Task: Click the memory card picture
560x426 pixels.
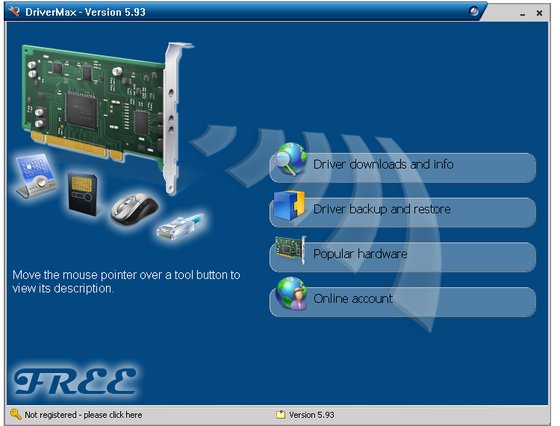Action: coord(82,195)
